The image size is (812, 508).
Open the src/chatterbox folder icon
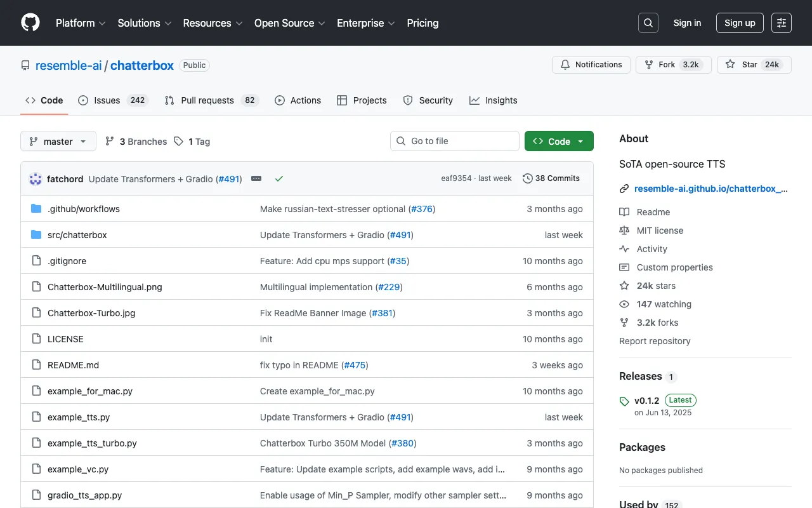coord(36,234)
